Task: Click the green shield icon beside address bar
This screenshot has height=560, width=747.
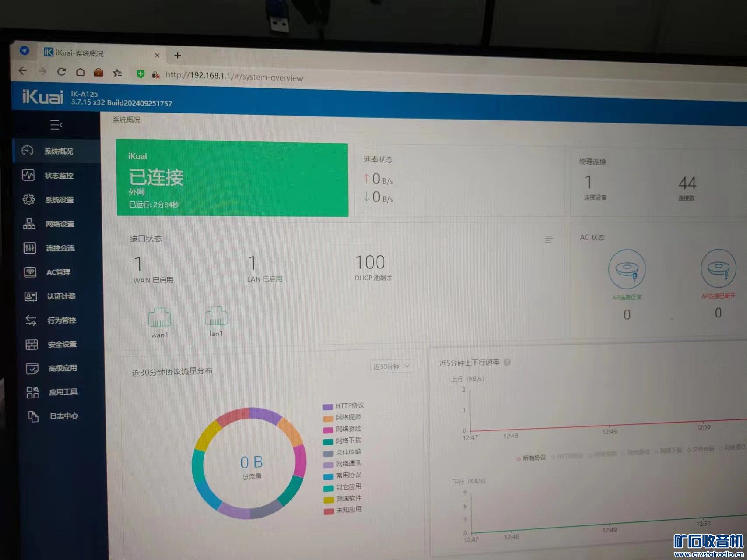Action: 141,74
